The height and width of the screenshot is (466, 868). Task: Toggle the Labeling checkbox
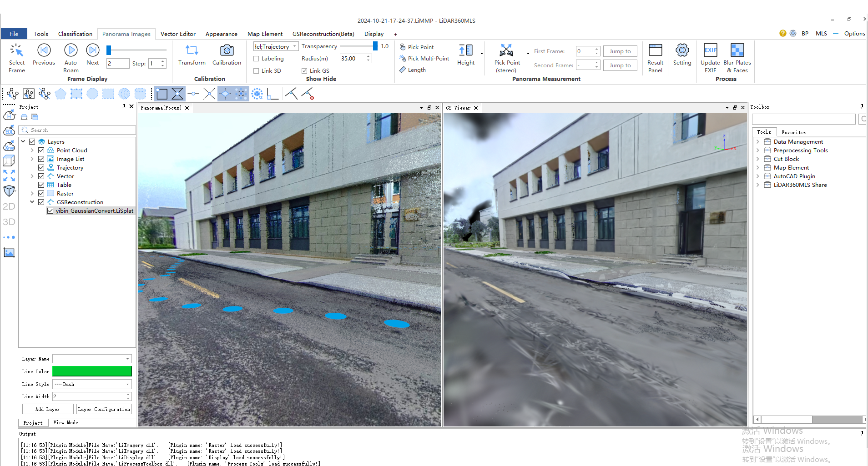point(256,59)
